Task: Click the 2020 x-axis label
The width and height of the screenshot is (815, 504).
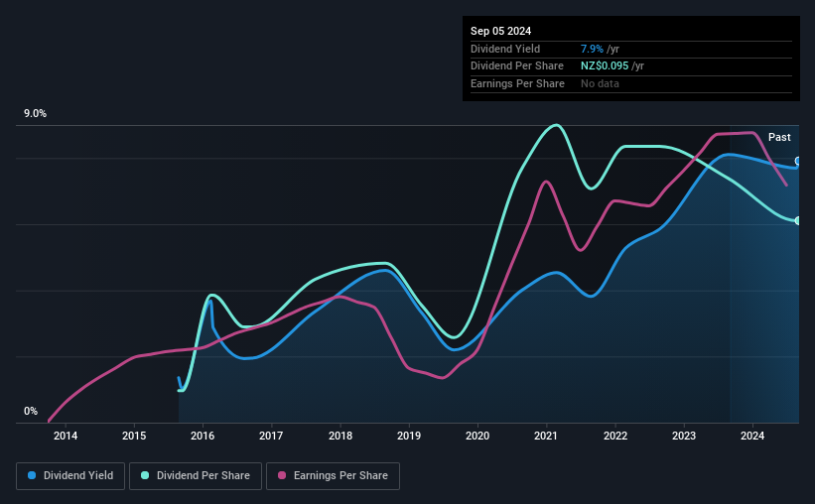Action: click(x=477, y=436)
